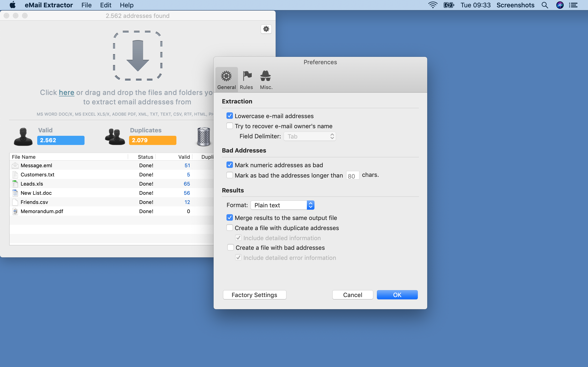
Task: Click the 80 chars input field
Action: 352,175
